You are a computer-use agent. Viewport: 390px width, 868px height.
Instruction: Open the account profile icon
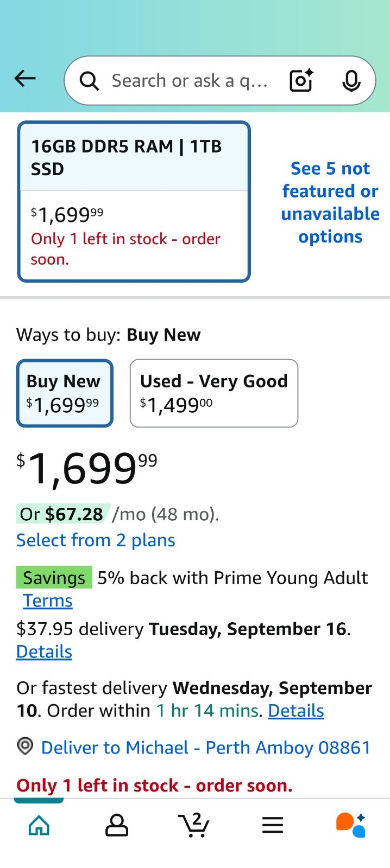(x=117, y=825)
